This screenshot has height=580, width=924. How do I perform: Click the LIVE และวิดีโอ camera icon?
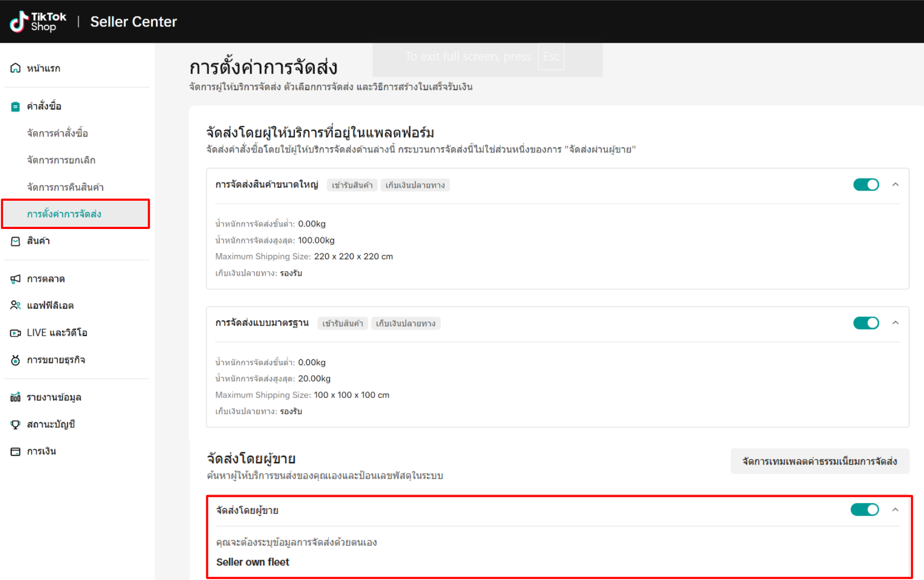tap(16, 333)
